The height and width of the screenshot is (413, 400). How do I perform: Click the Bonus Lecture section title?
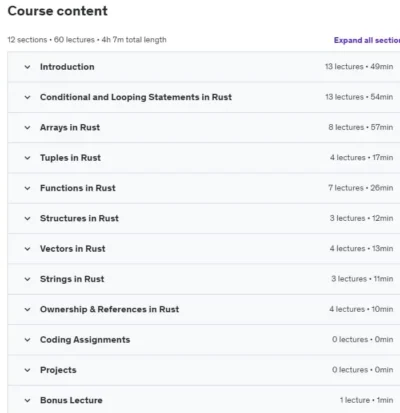[x=71, y=400]
